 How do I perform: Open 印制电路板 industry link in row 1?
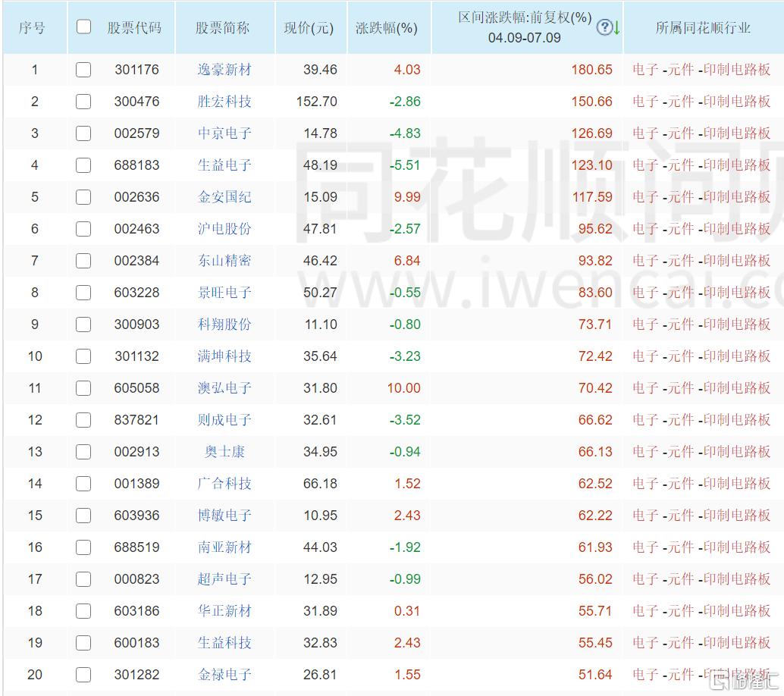point(737,70)
